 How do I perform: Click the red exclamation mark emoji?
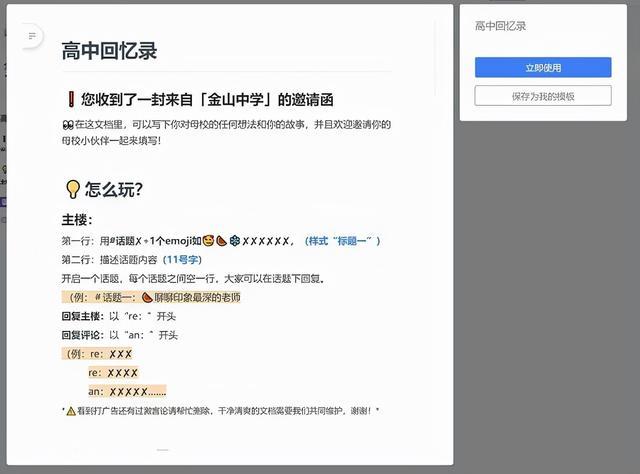click(71, 100)
